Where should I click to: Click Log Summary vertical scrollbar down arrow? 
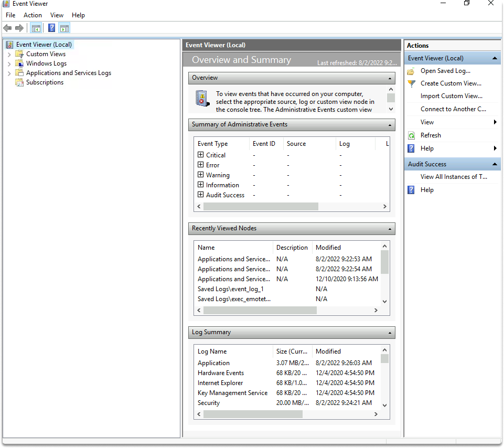384,406
